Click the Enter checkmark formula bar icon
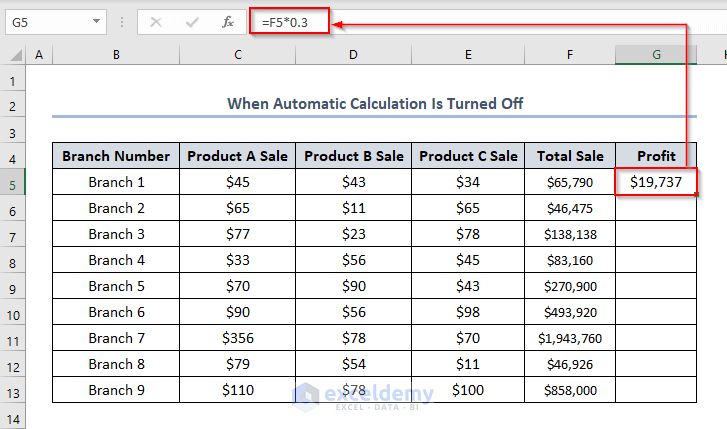727x429 pixels. point(192,22)
